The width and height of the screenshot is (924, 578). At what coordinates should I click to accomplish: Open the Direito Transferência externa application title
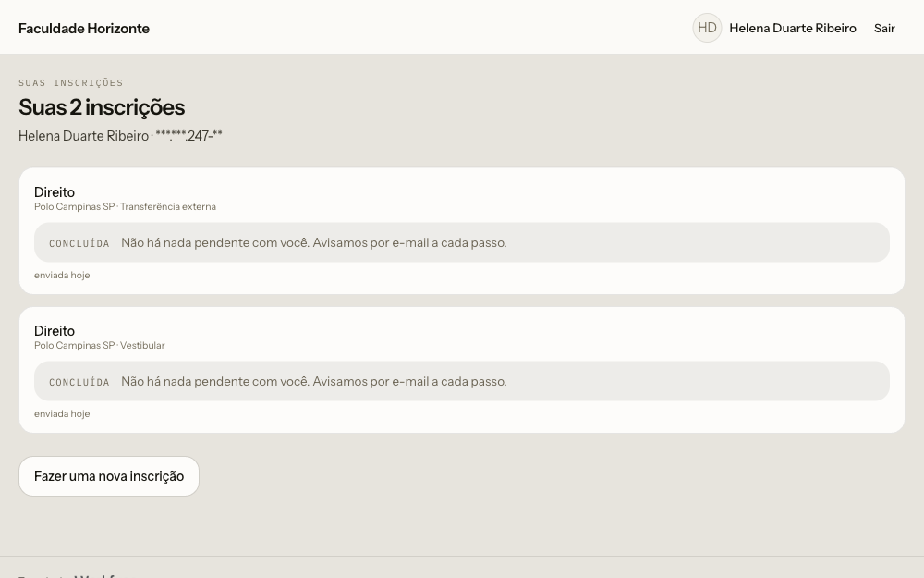[x=55, y=192]
